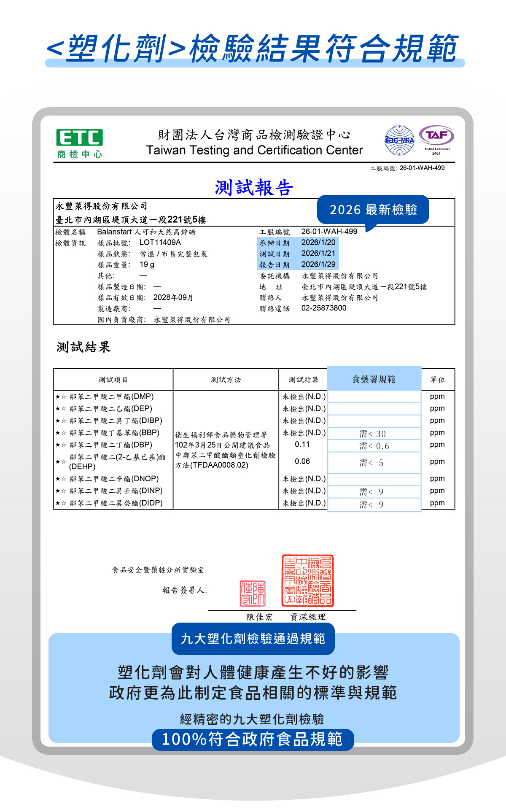Image resolution: width=506 pixels, height=812 pixels.
Task: Click sample weight '19 g'
Action: point(147,264)
